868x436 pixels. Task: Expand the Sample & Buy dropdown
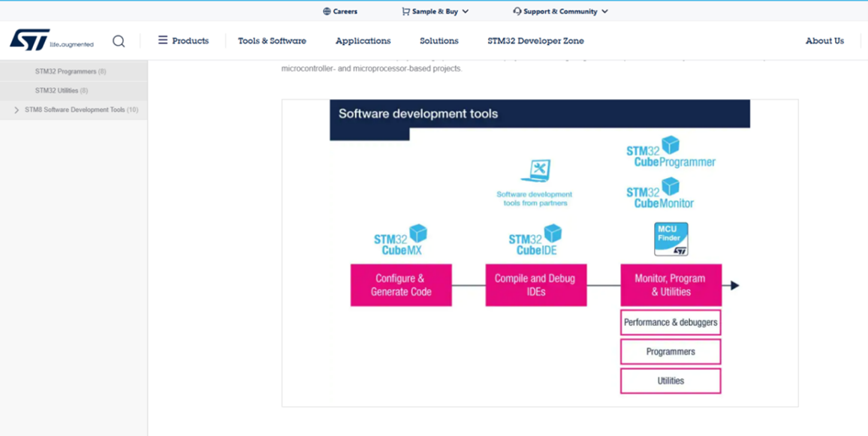pyautogui.click(x=435, y=11)
